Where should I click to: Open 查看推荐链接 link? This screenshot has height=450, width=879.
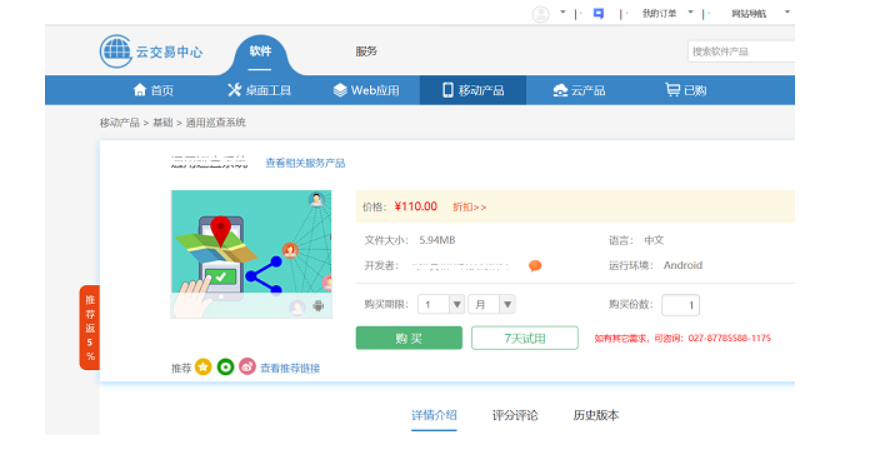(x=290, y=368)
